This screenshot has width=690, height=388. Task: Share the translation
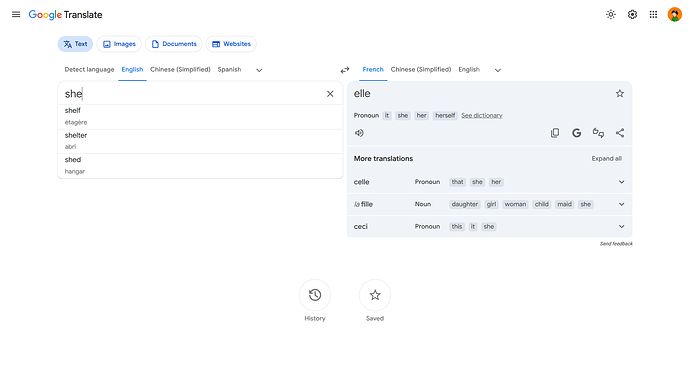pyautogui.click(x=620, y=133)
